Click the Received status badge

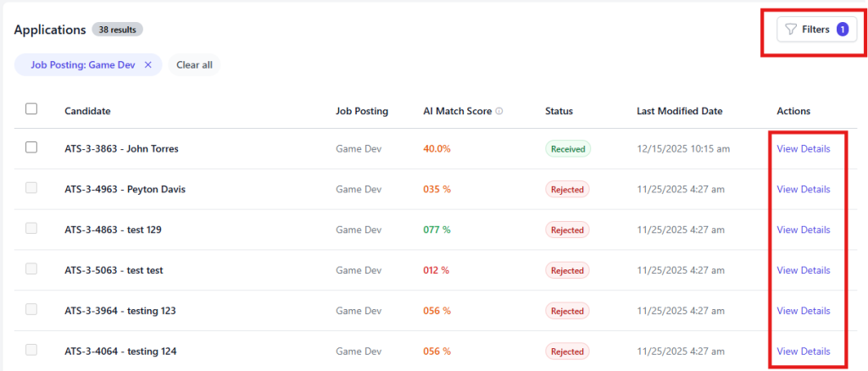click(x=568, y=149)
